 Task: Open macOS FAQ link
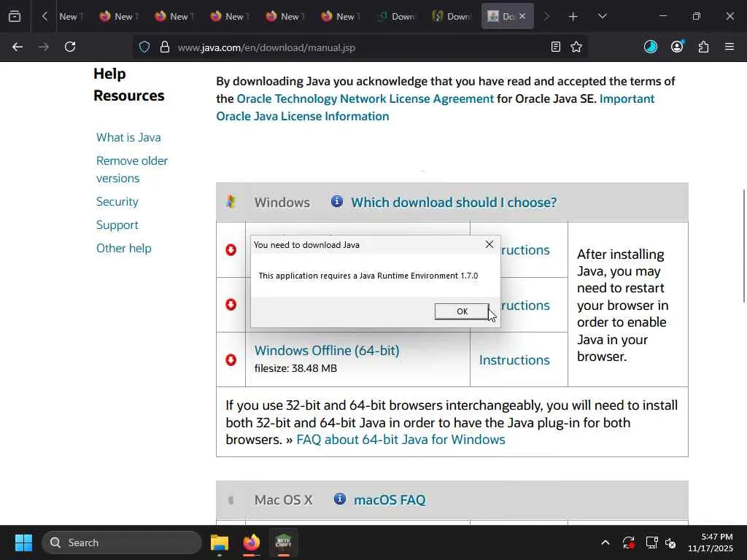click(390, 500)
